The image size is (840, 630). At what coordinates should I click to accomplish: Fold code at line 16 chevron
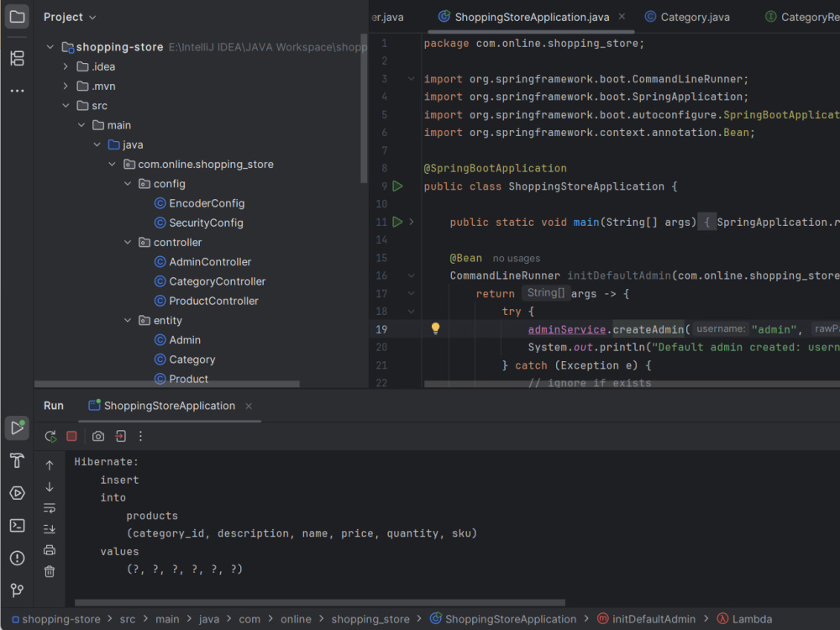click(x=412, y=276)
